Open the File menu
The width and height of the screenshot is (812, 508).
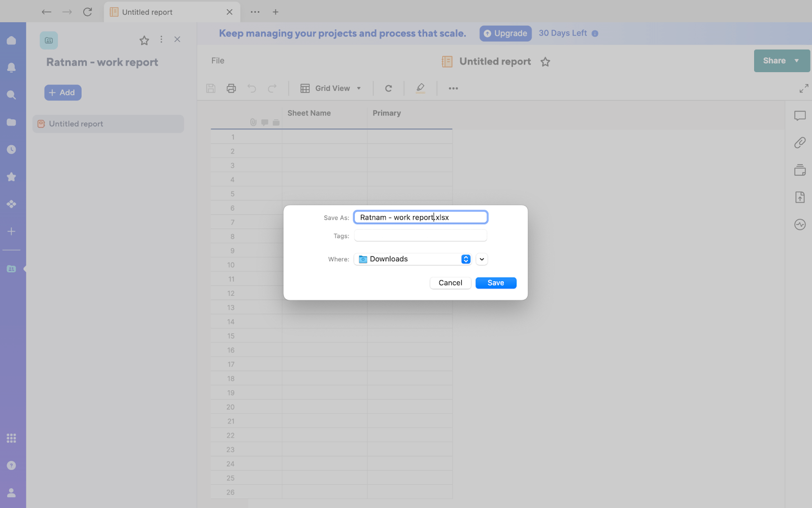(217, 60)
